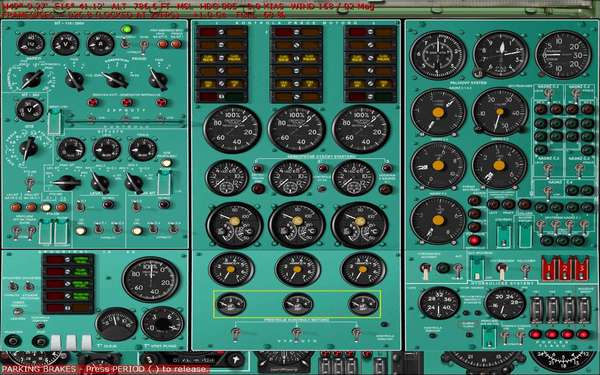Screen dimensions: 600x375
Task: Turn rotary selector knob below the voltmeter V gauge
Action: [74, 79]
